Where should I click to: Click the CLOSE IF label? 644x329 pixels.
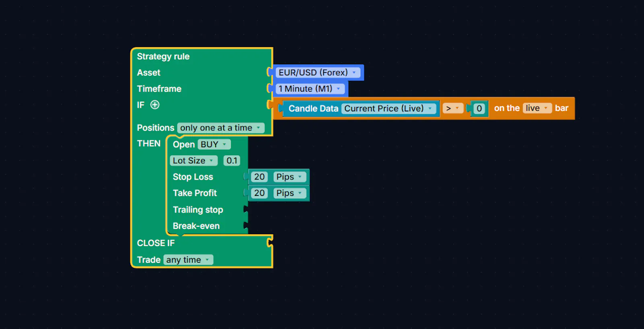coord(156,243)
